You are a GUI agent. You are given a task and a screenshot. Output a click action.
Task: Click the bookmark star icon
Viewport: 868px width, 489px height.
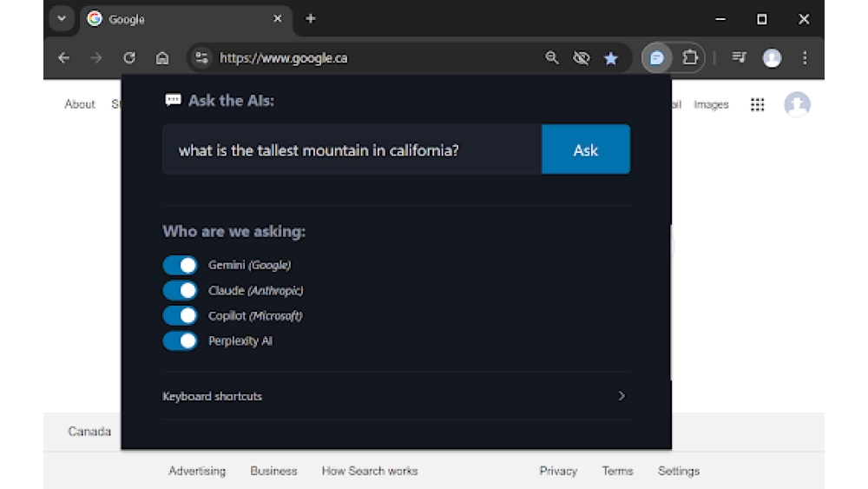610,58
